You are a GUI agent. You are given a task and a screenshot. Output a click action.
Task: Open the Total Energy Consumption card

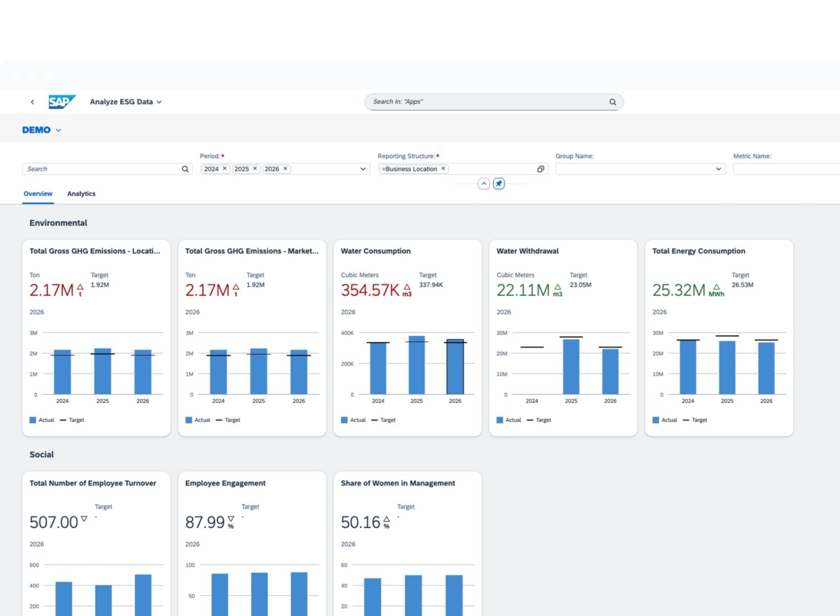698,251
